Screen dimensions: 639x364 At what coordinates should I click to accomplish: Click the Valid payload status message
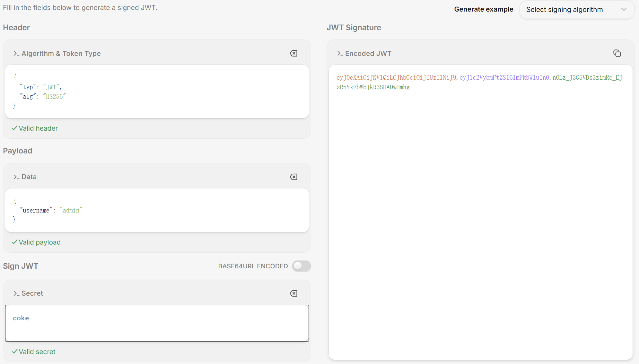point(39,242)
